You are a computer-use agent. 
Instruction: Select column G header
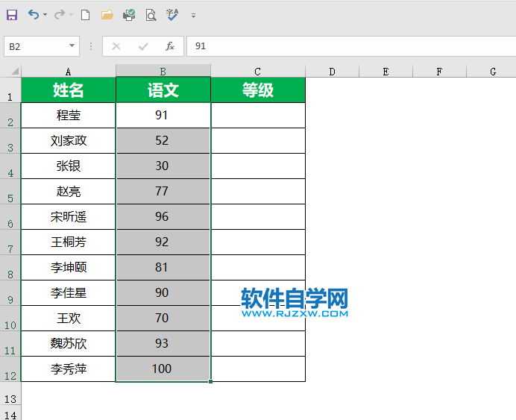click(491, 71)
